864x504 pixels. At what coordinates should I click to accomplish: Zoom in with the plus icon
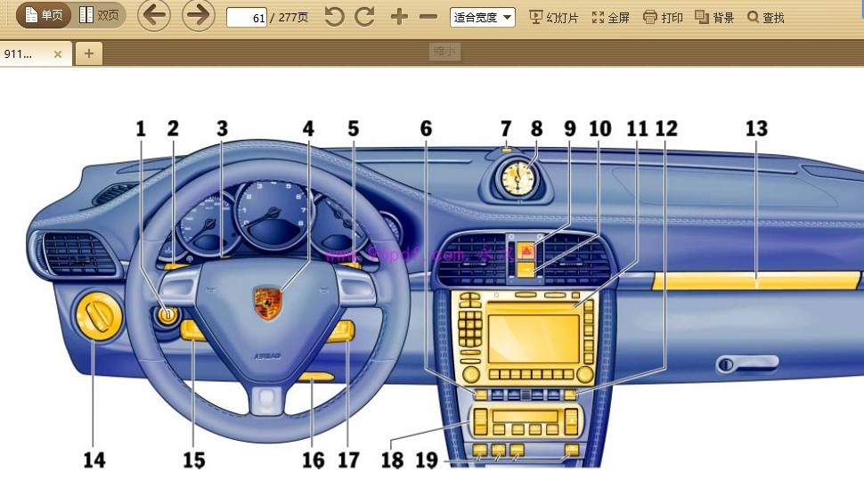pos(399,17)
